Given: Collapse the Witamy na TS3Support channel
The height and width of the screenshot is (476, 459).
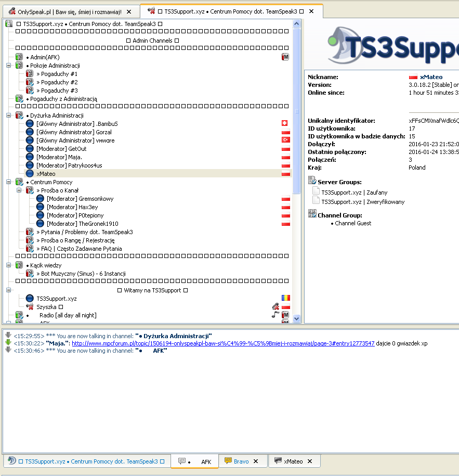Looking at the screenshot, I should 9,290.
